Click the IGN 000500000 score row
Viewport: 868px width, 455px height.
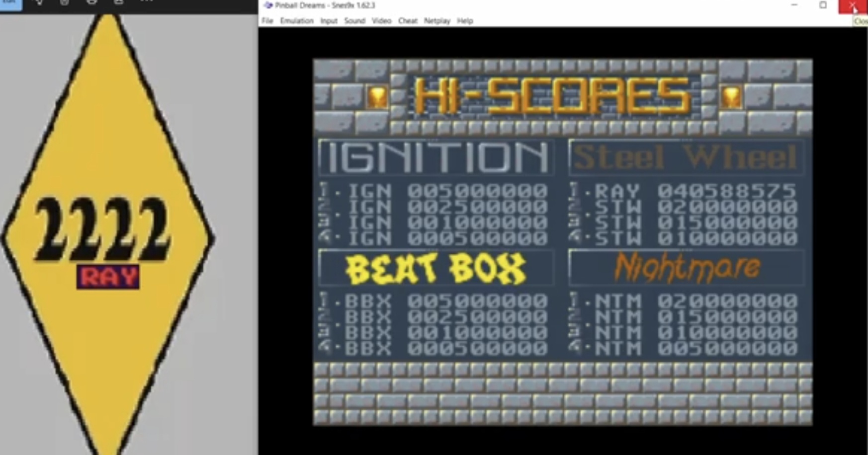click(x=434, y=238)
